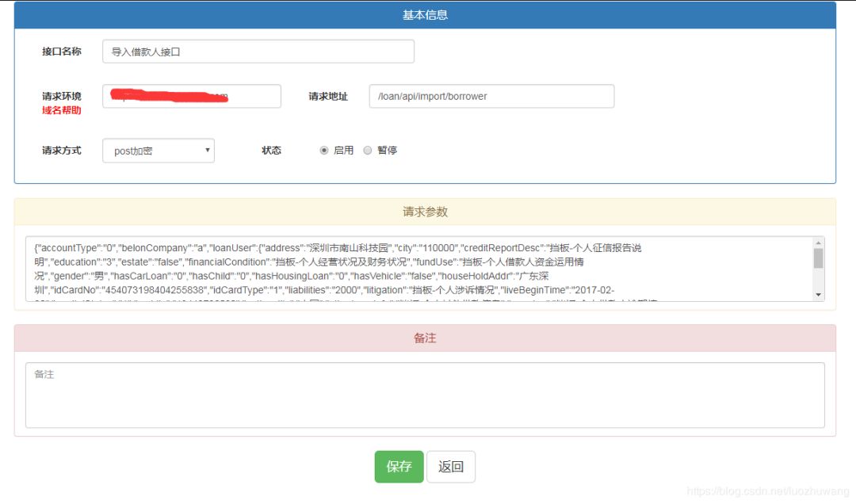Screen dimensions: 856x504
Task: Click the pink 备注 header bar
Action: click(425, 338)
